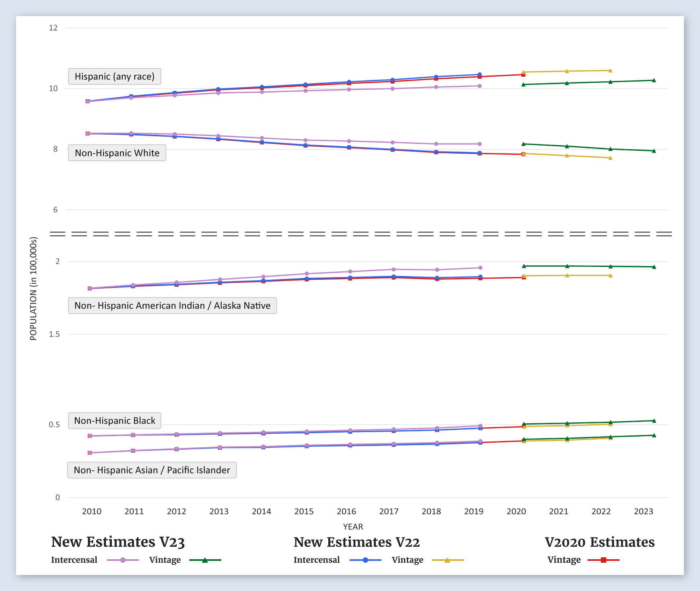Select the 2019 purple point on Non-Hispanic White line

(x=480, y=144)
